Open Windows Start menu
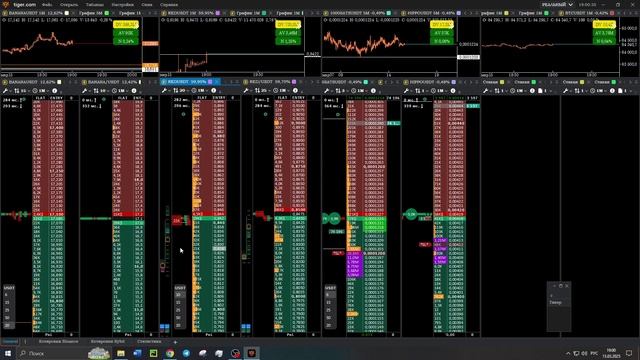640x360 pixels. (x=7, y=353)
